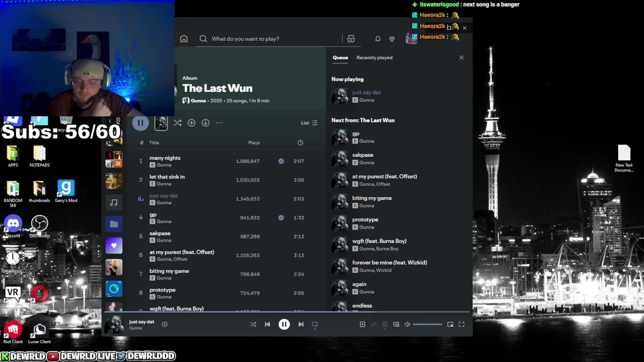Viewport: 644px width, 362px height.
Task: Mute the volume speaker icon
Action: [x=407, y=324]
